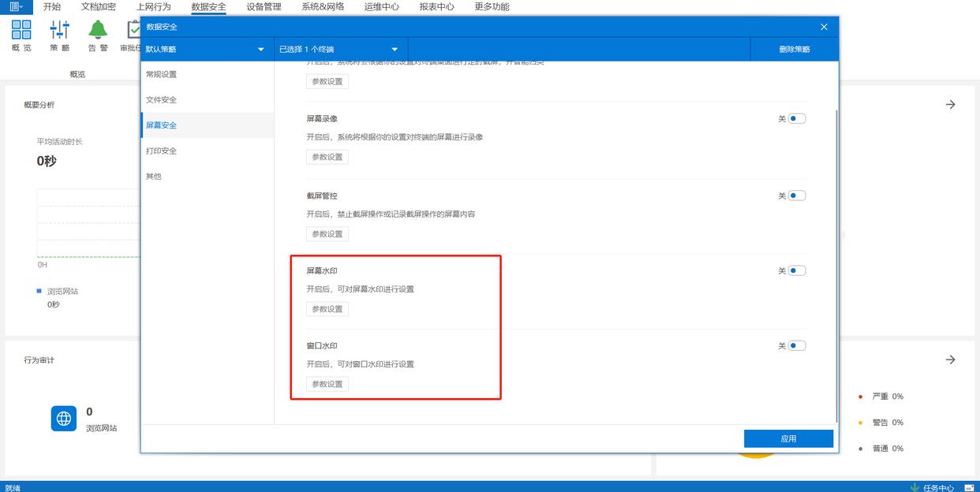Click the 概要分析 card heading

coord(39,104)
